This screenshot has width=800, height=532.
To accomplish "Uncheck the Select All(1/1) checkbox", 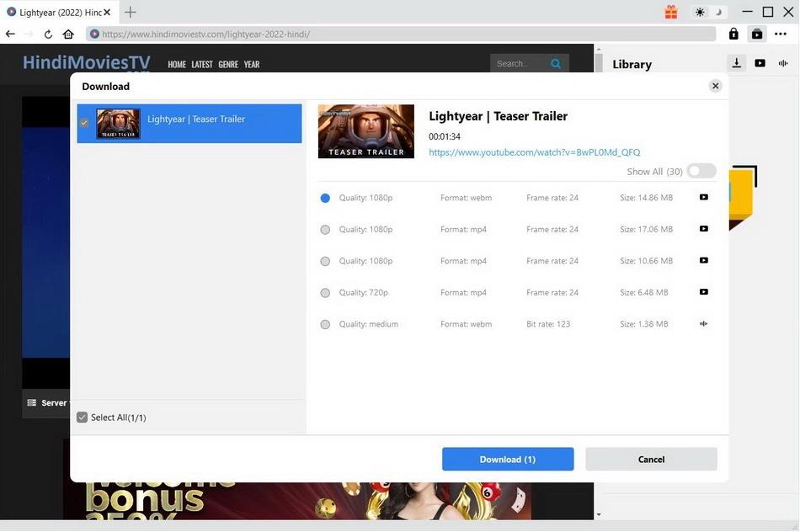I will 83,418.
